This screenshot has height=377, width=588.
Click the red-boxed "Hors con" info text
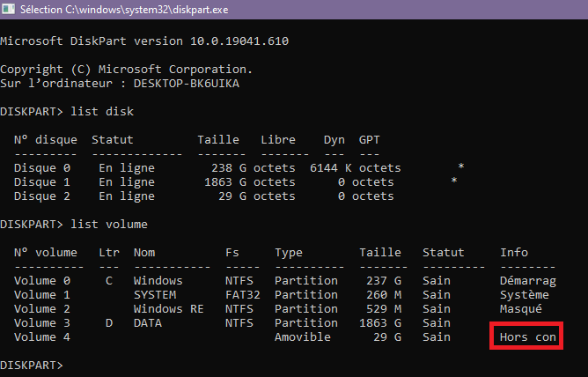pyautogui.click(x=527, y=337)
